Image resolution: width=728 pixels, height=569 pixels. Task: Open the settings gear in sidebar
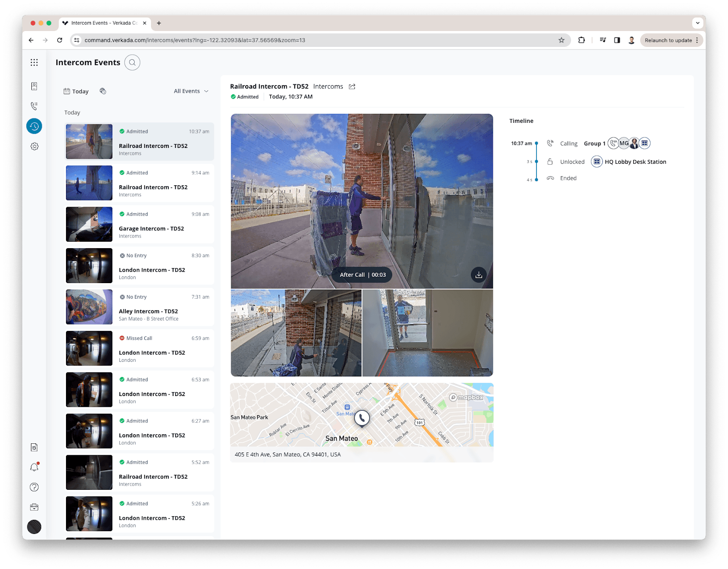click(x=34, y=147)
